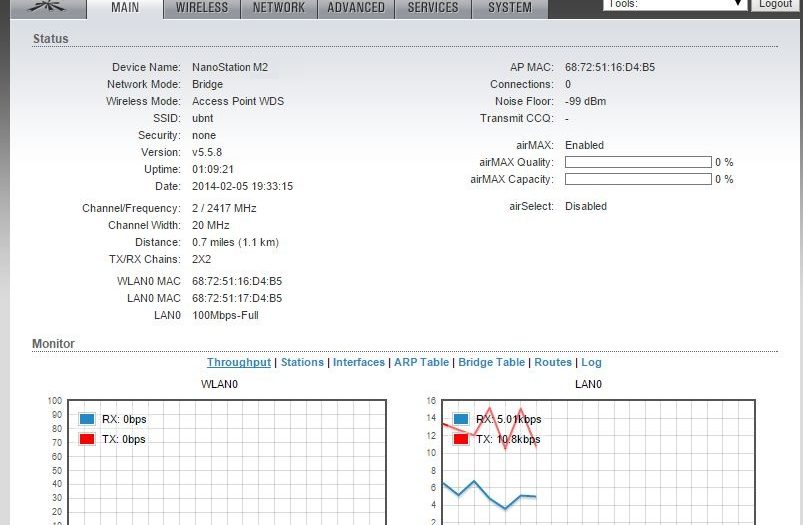Click WLAN0 blue RX legend swatch

pos(87,419)
